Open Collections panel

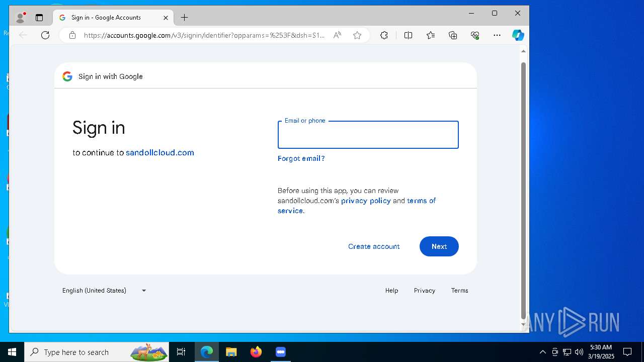click(x=453, y=35)
